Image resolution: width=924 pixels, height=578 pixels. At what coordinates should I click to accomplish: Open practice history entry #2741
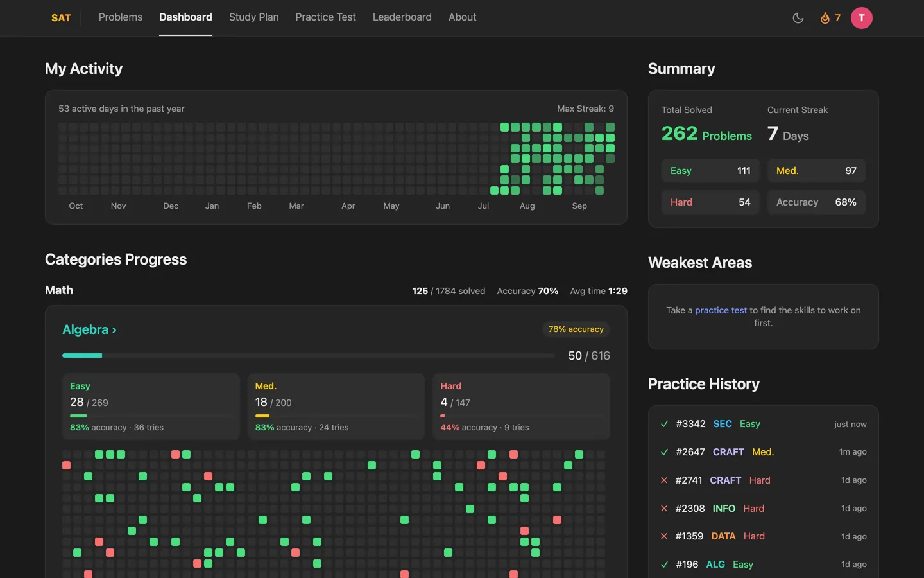click(x=764, y=480)
